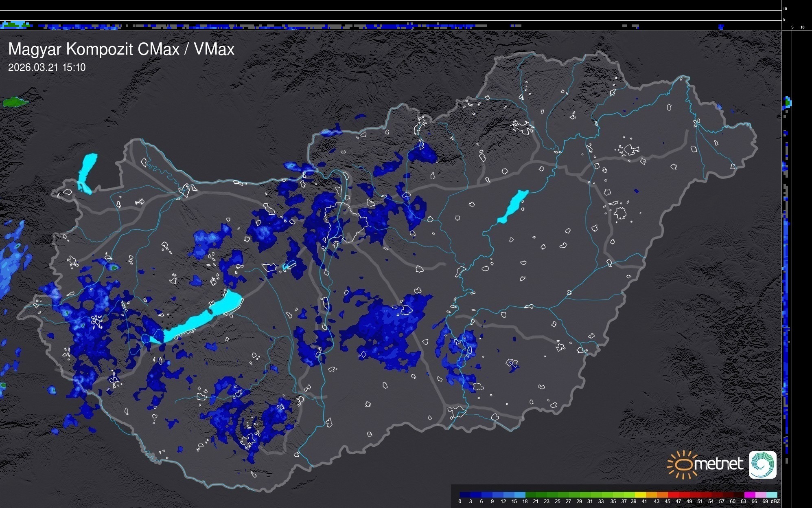Click the Magyar Kompozit CMax / VMax title
This screenshot has height=508, width=812.
pos(121,49)
